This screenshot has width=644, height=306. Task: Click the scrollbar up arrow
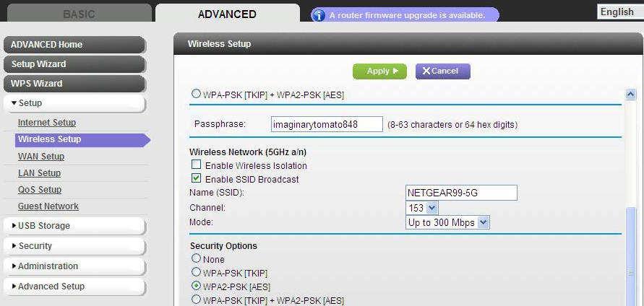(x=630, y=95)
